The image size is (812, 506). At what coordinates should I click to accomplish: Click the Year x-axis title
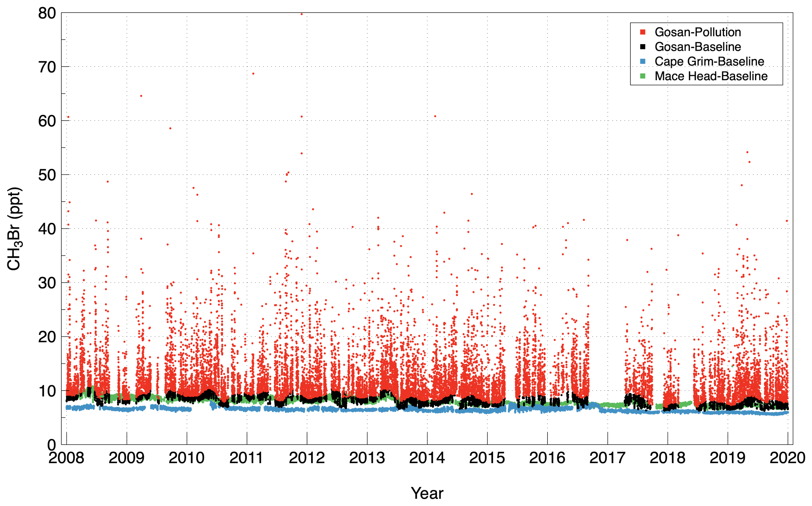(x=427, y=493)
